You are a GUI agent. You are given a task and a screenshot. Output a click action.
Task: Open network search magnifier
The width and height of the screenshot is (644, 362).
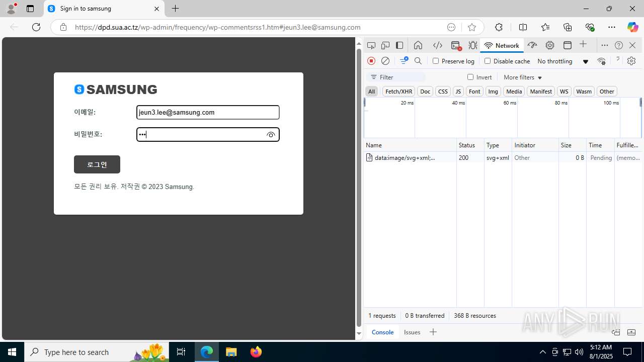(418, 61)
